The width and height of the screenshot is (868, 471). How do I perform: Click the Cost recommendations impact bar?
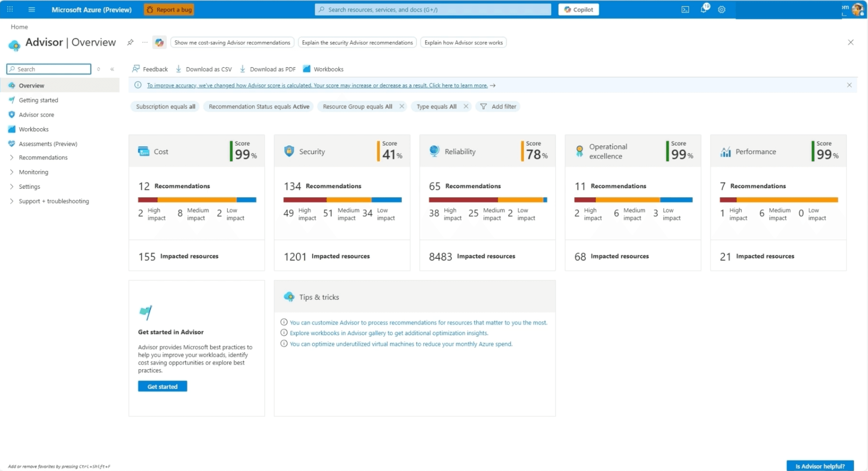(197, 200)
